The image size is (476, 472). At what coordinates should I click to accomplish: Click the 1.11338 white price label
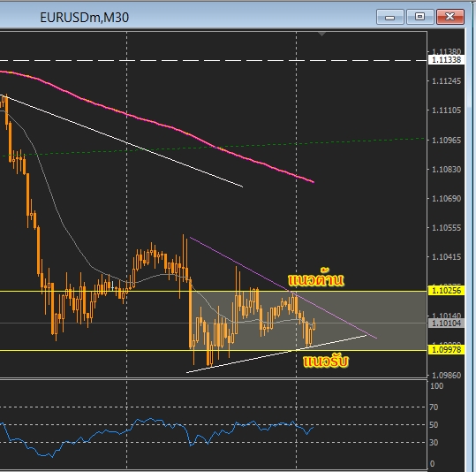click(x=446, y=60)
